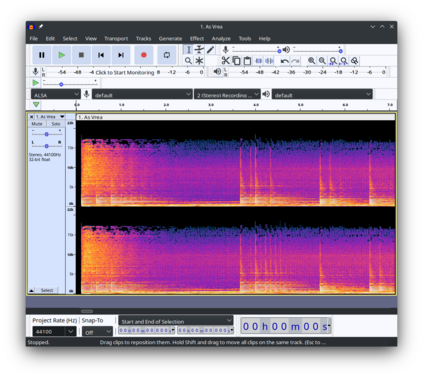Click the Zoom In magnifier icon

point(311,61)
